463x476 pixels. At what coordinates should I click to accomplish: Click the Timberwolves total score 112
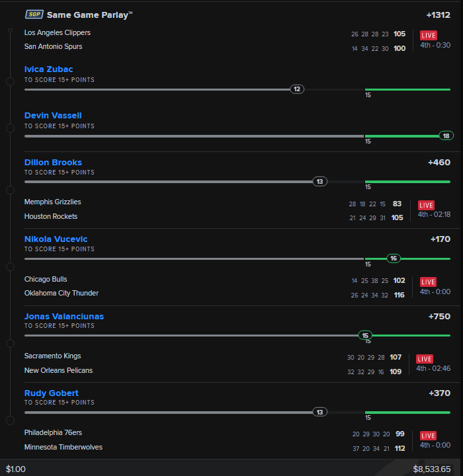point(400,448)
